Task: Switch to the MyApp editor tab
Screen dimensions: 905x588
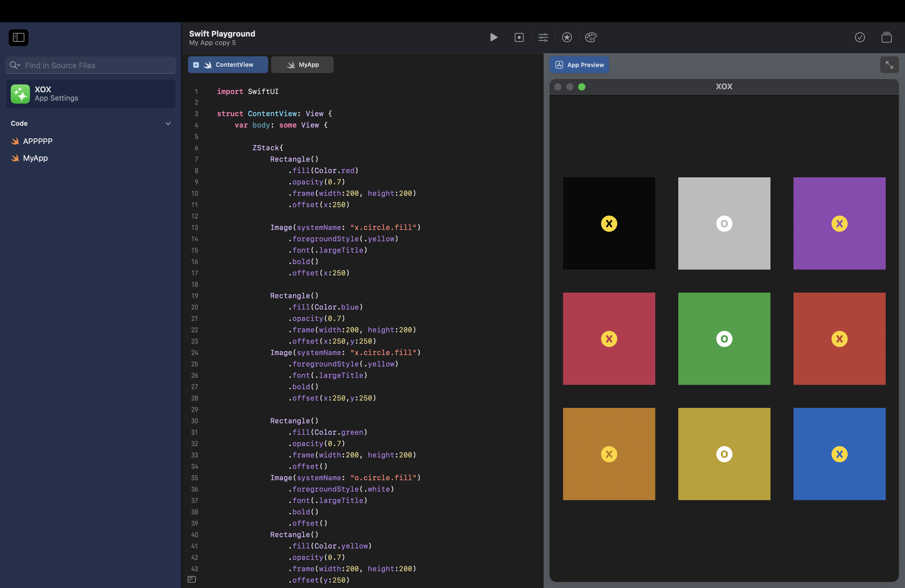Action: coord(302,65)
